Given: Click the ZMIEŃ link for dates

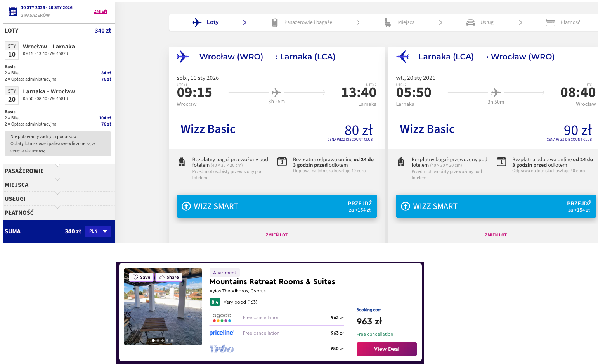Looking at the screenshot, I should 101,11.
